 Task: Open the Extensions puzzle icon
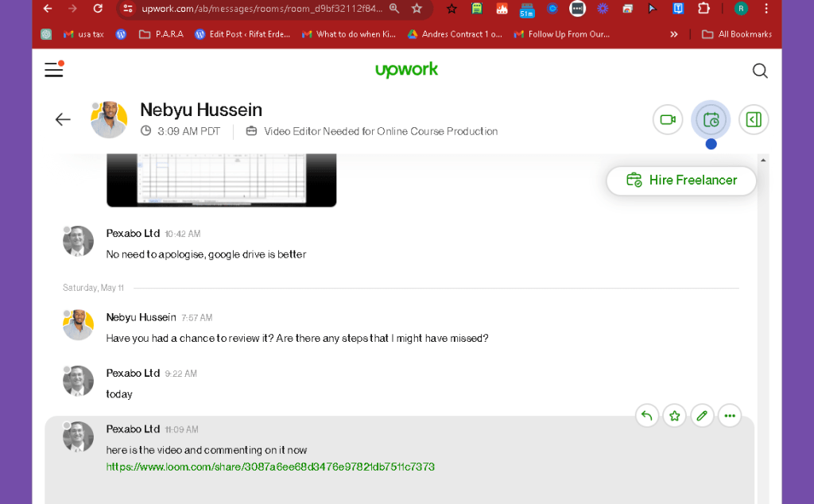pyautogui.click(x=704, y=8)
